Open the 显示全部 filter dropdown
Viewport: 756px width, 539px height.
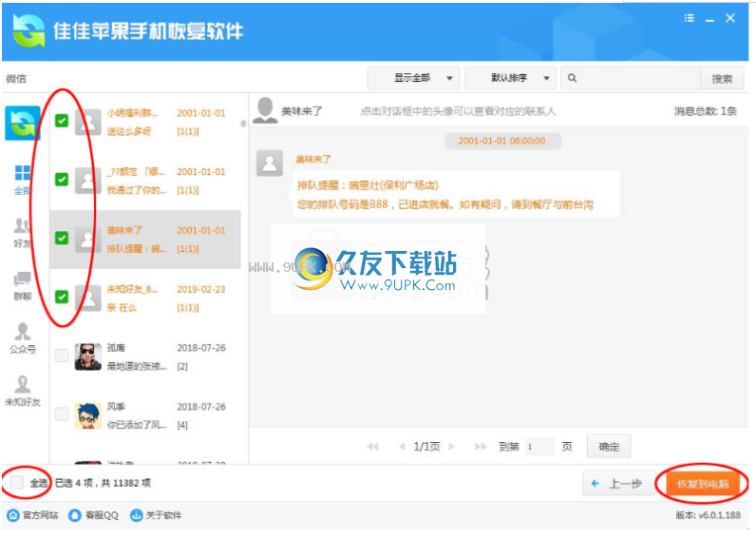(x=413, y=78)
